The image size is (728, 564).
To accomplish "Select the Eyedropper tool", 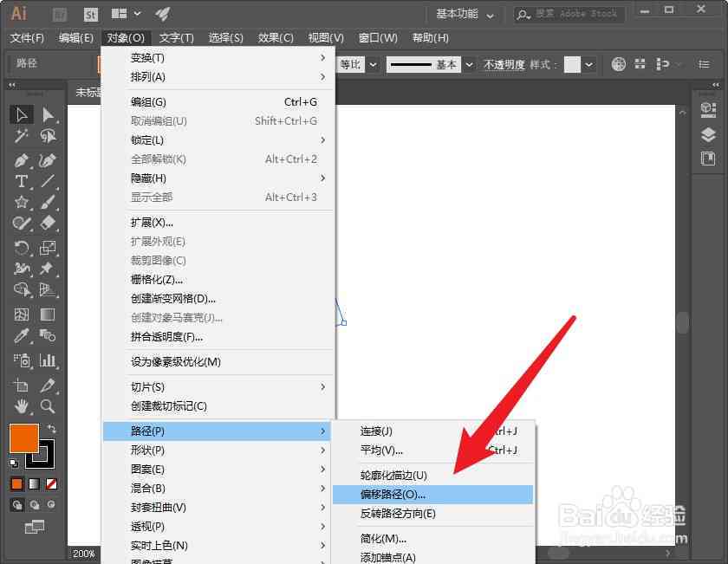I will 22,335.
